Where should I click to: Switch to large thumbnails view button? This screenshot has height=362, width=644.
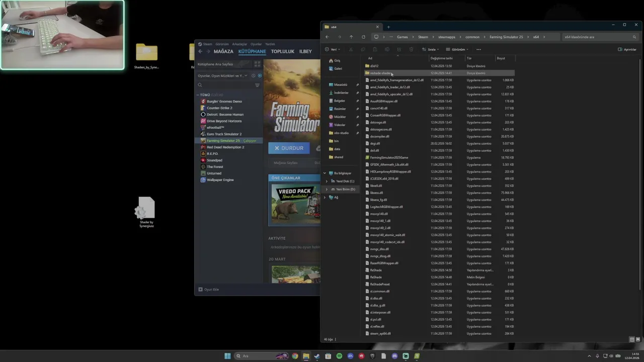coord(637,339)
